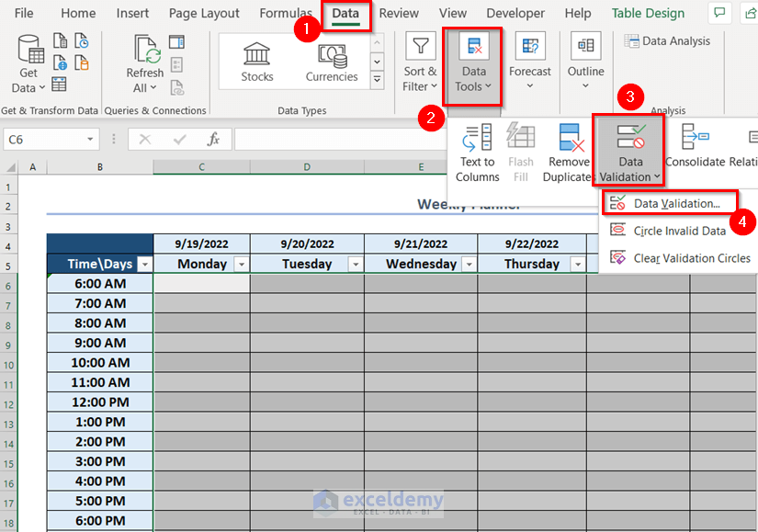
Task: Select row 10 header
Action: tap(8, 365)
